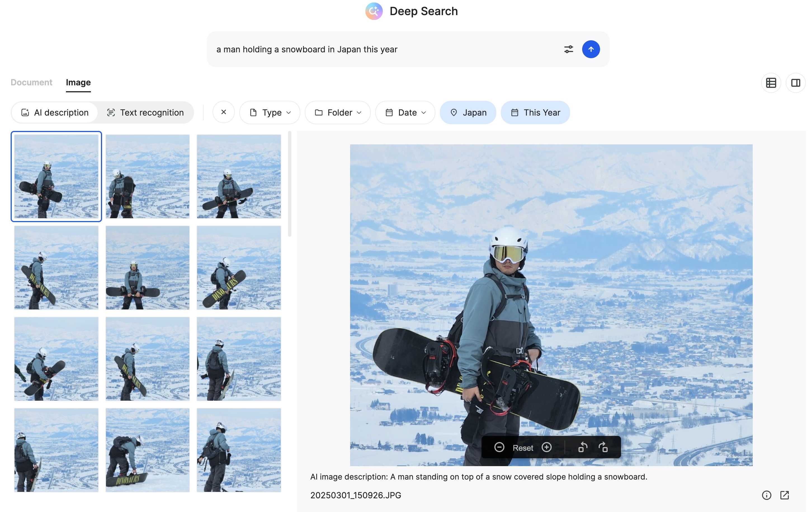This screenshot has height=512, width=812.
Task: Submit the search with the arrow button
Action: point(591,49)
